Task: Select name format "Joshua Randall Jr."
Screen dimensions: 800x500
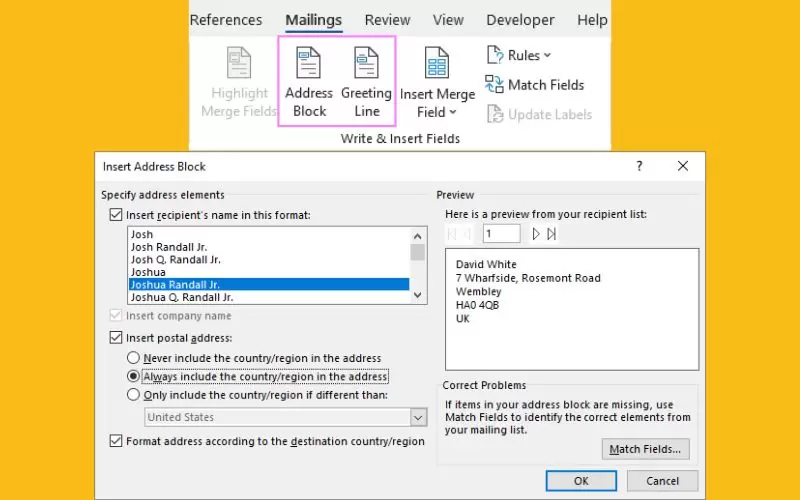Action: (269, 284)
